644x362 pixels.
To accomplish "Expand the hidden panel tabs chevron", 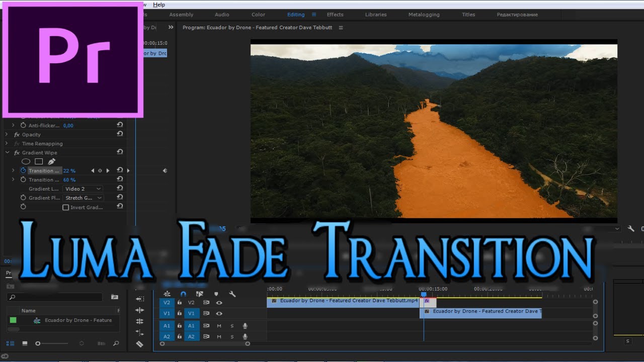I will click(171, 28).
